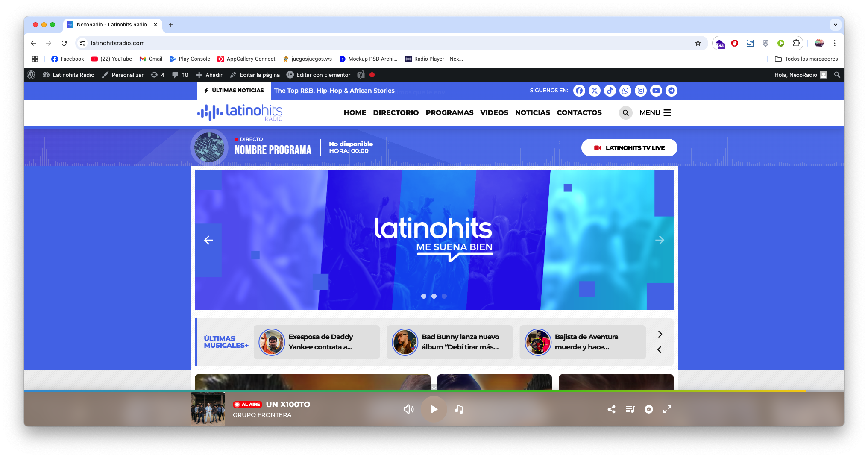Screen dimensions: 868x458
Task: Bookmark this page with star icon
Action: pyautogui.click(x=698, y=43)
